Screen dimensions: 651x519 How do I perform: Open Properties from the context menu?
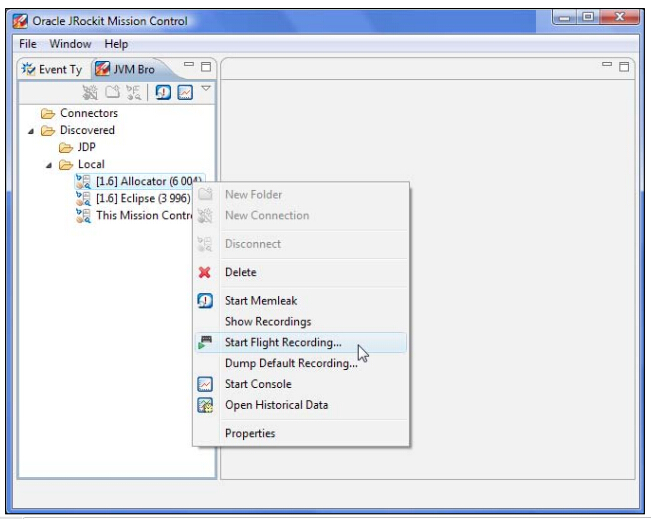click(x=250, y=433)
